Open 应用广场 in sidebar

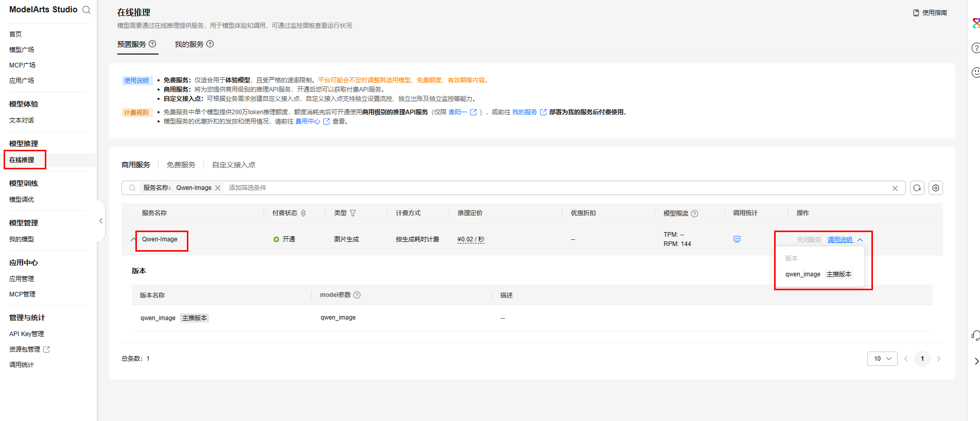22,80
